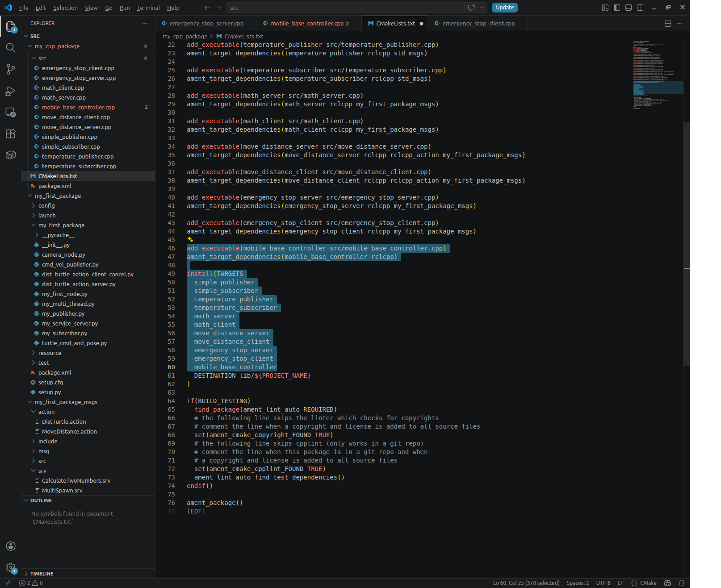Switch to emergency_stop_server.cpp tab
Screen dimensions: 721x588
206,24
